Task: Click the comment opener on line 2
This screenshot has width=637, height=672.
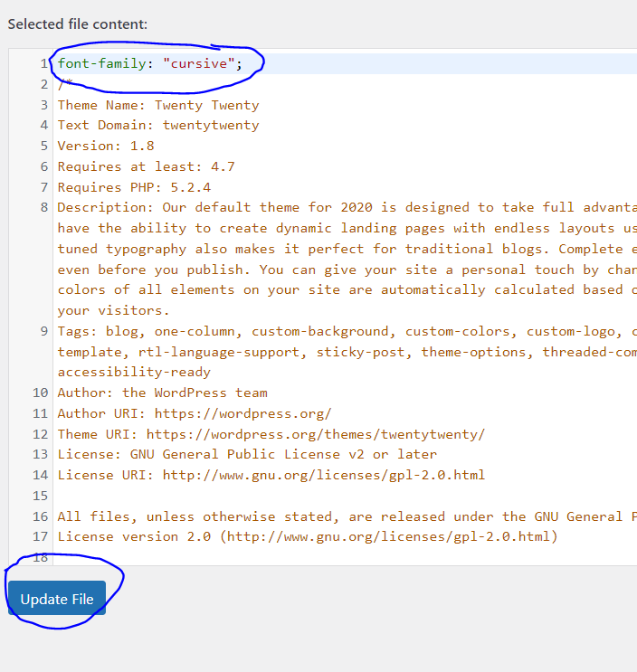Action: coord(62,84)
